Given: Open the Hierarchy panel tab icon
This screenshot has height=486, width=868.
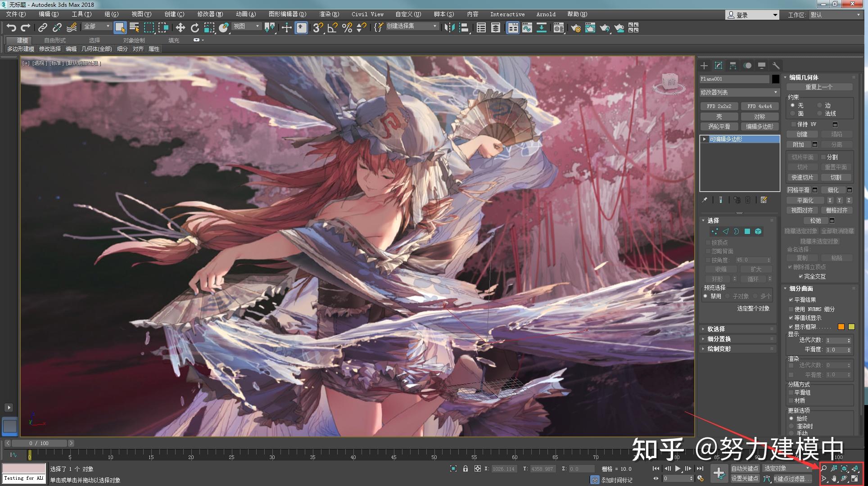Looking at the screenshot, I should pos(733,66).
